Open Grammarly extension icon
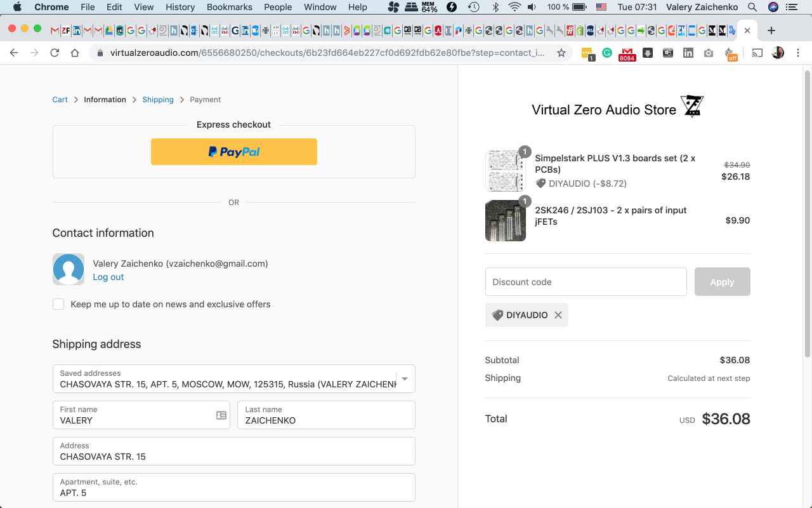The height and width of the screenshot is (508, 812). click(x=607, y=53)
